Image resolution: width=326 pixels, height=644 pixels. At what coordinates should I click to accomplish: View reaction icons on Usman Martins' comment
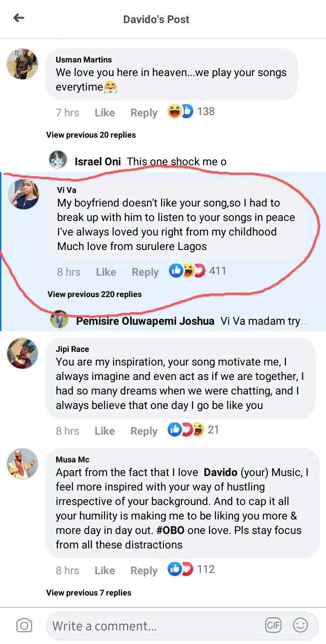pyautogui.click(x=180, y=111)
